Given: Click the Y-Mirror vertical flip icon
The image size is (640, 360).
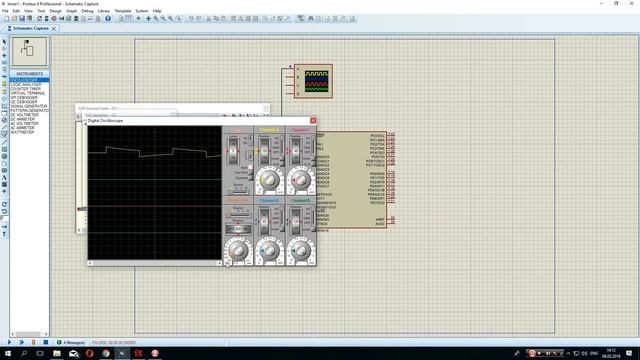Looking at the screenshot, I should pyautogui.click(x=4, y=234).
